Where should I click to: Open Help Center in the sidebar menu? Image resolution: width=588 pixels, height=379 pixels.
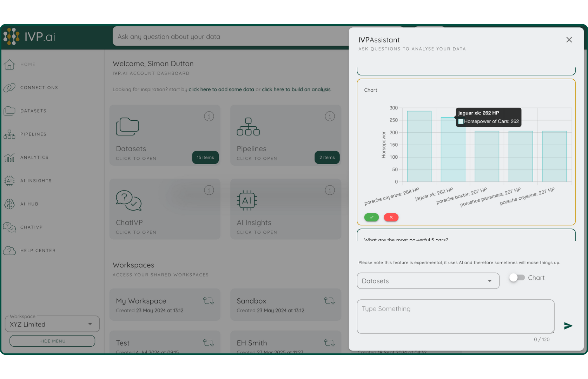[x=38, y=250]
